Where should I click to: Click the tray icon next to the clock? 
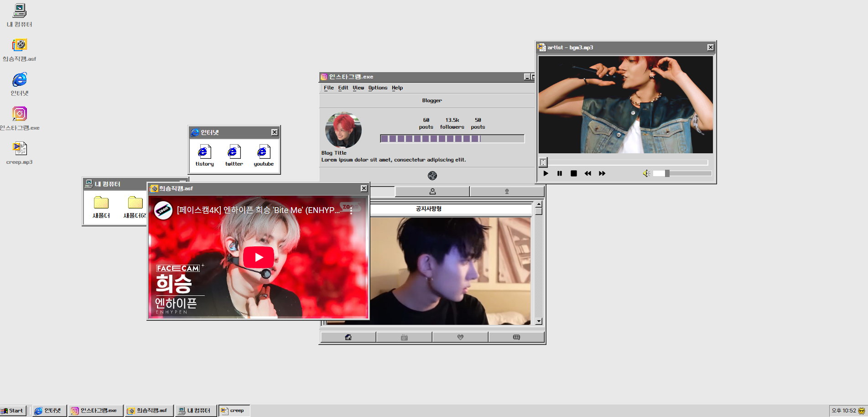tap(862, 411)
